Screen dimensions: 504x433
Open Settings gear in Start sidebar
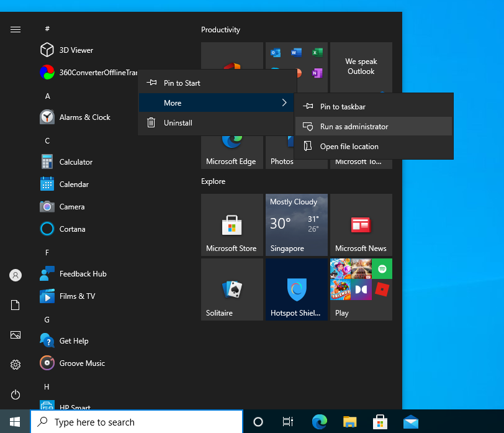coord(16,365)
